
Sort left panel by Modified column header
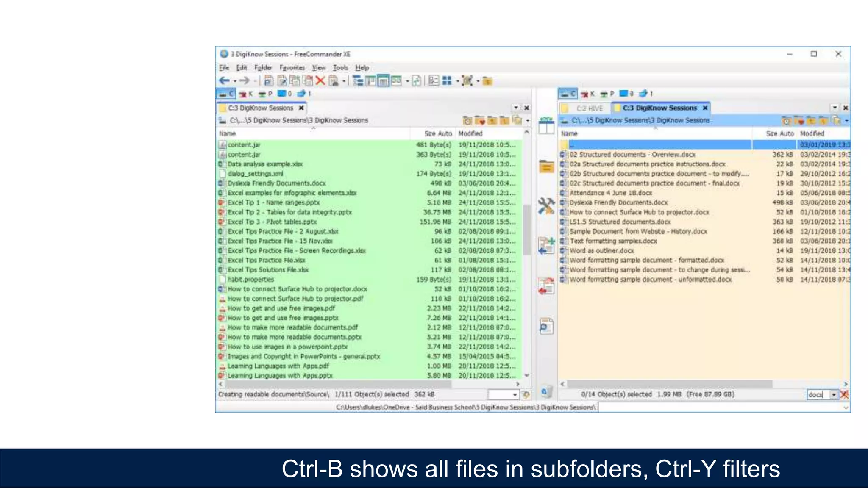click(470, 133)
